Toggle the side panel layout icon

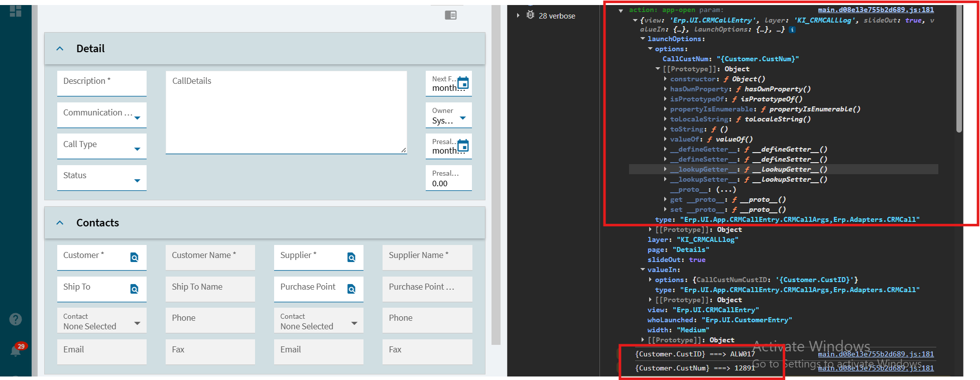[x=450, y=16]
